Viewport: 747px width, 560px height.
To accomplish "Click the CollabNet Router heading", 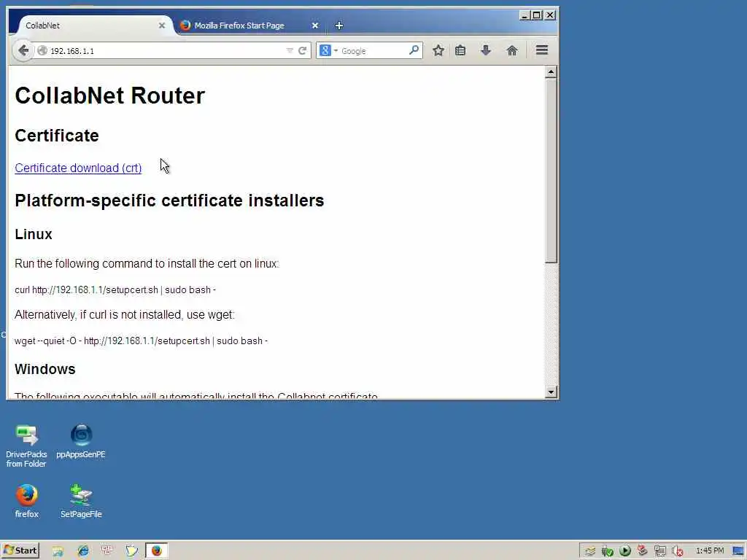I will [x=110, y=96].
